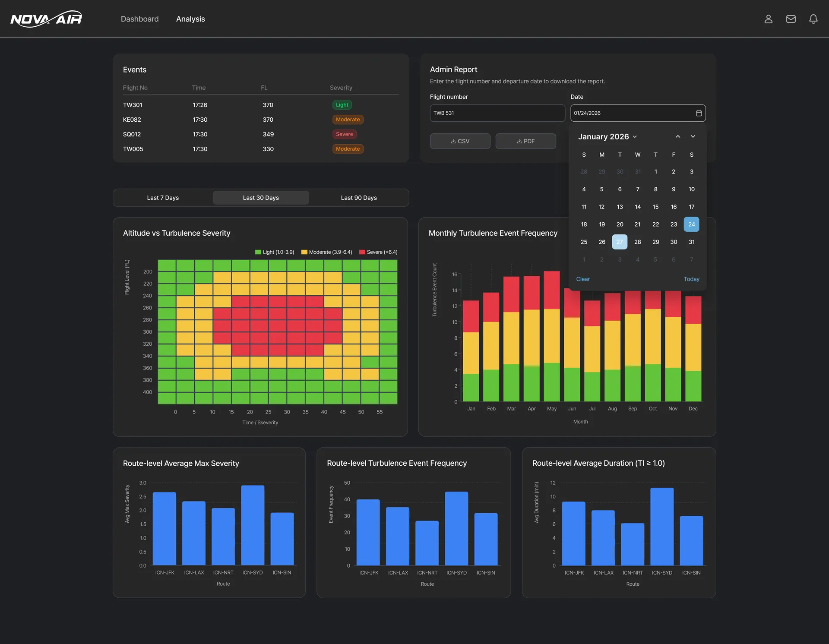Screen dimensions: 829x644
Task: Go to previous month with up chevron
Action: point(678,136)
